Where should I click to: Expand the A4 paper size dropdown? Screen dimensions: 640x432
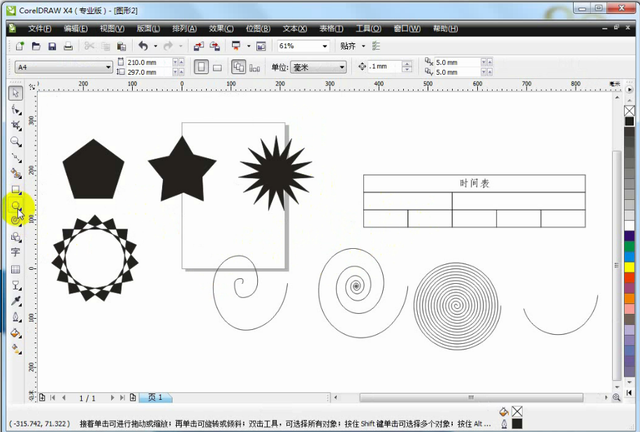(x=108, y=67)
